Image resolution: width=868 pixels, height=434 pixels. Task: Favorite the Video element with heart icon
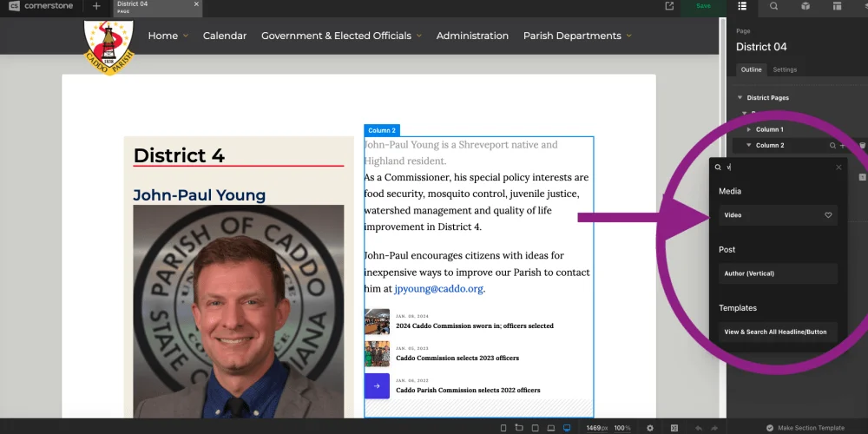[x=828, y=215]
